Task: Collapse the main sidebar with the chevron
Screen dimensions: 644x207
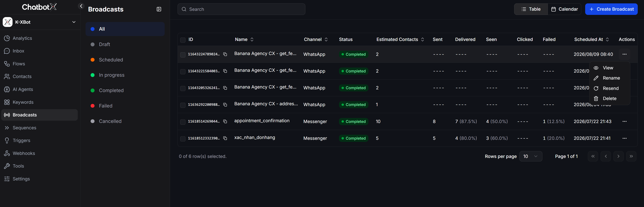Action: pyautogui.click(x=81, y=6)
